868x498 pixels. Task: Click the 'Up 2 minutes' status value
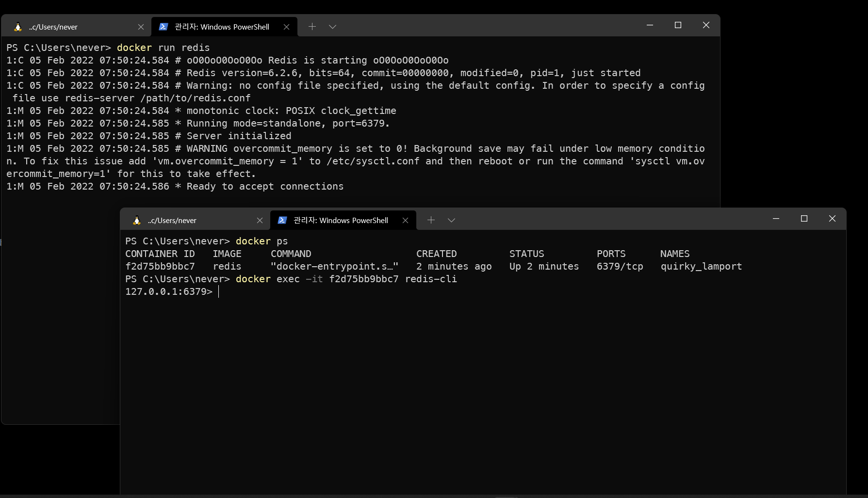(544, 266)
